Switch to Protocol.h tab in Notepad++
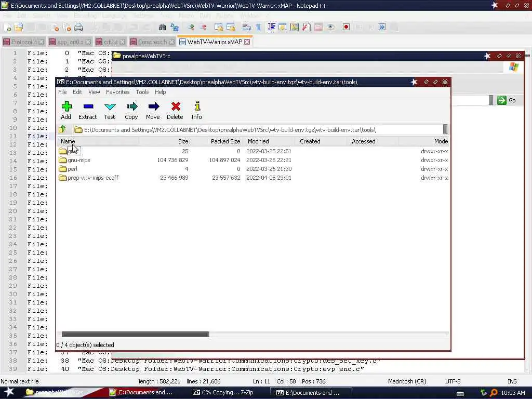This screenshot has width=532, height=399. click(x=24, y=42)
